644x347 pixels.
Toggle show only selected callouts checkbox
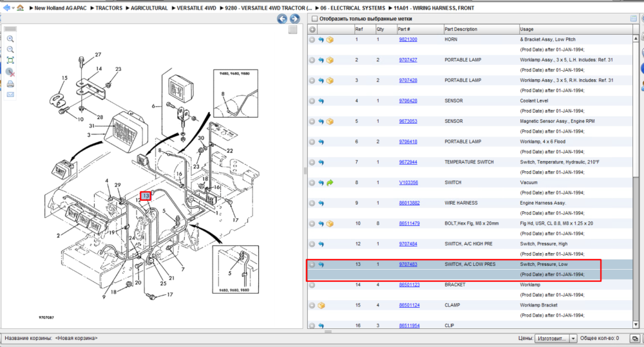point(314,19)
